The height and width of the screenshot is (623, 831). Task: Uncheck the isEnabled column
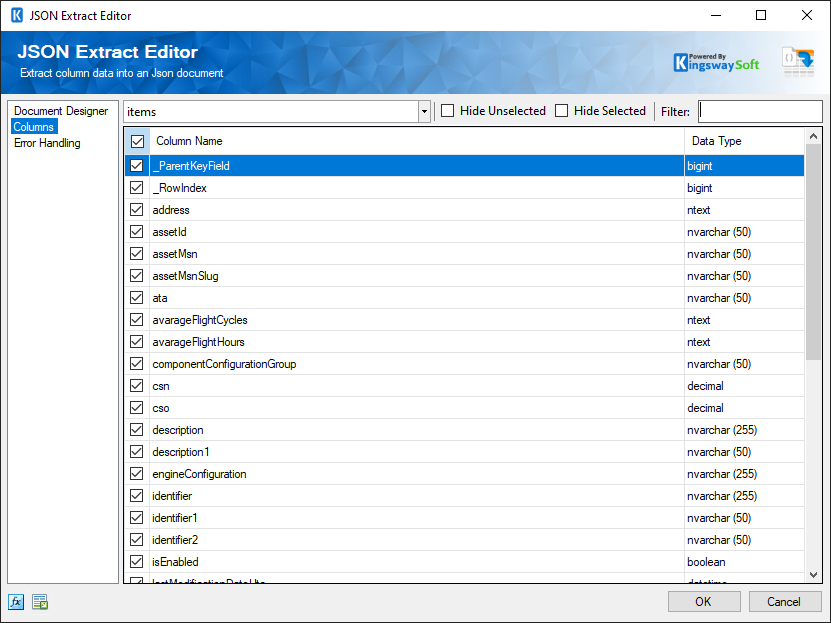(x=136, y=561)
